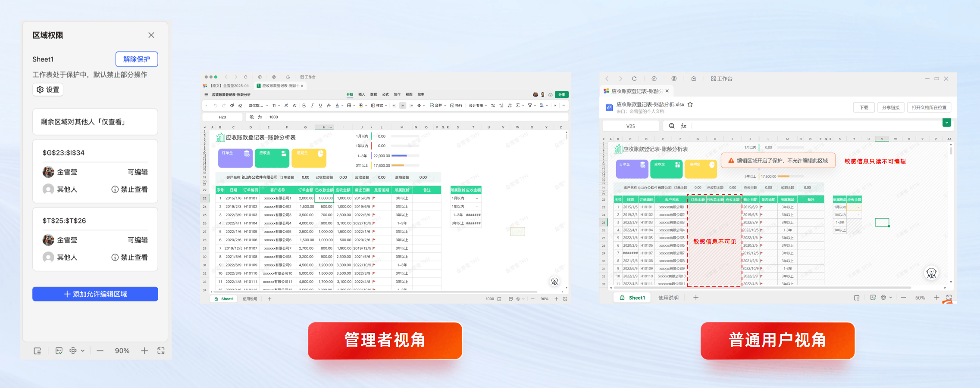Viewport: 980px width, 388px height.
Task: Click the H23 cell name box
Action: coord(222,117)
